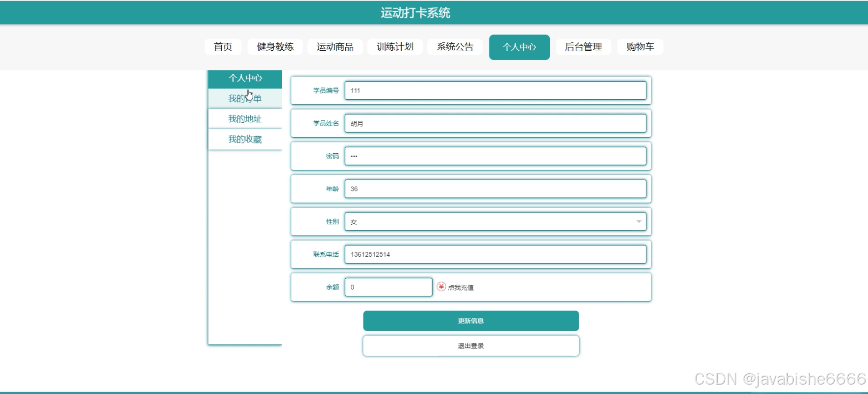Focus the 学员编号 input field
The height and width of the screenshot is (394, 868).
(496, 90)
